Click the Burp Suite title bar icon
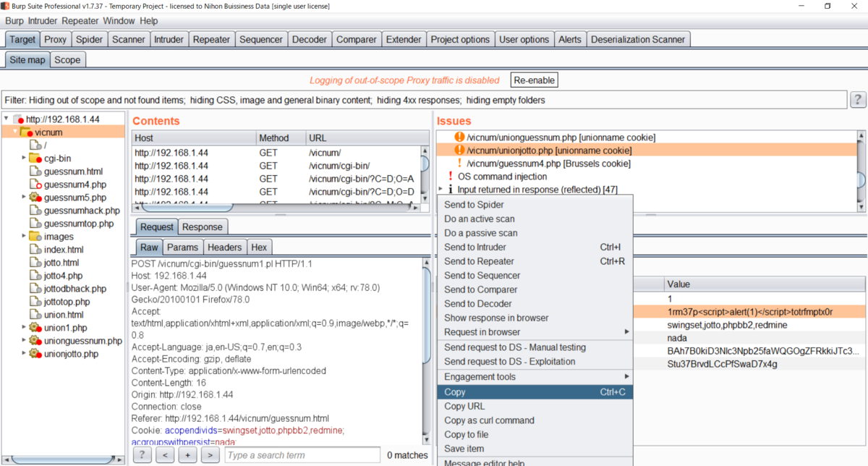The image size is (868, 466). pyautogui.click(x=6, y=6)
